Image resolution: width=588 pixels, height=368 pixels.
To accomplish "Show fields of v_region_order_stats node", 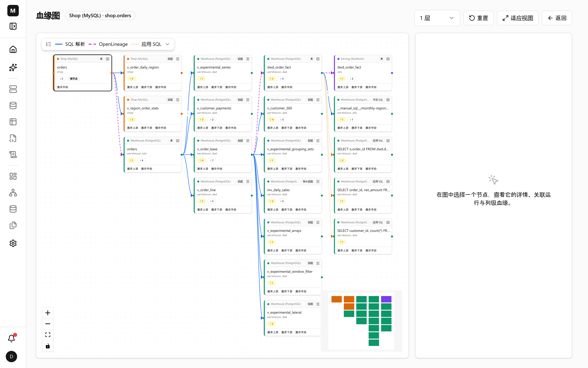I will point(161,128).
